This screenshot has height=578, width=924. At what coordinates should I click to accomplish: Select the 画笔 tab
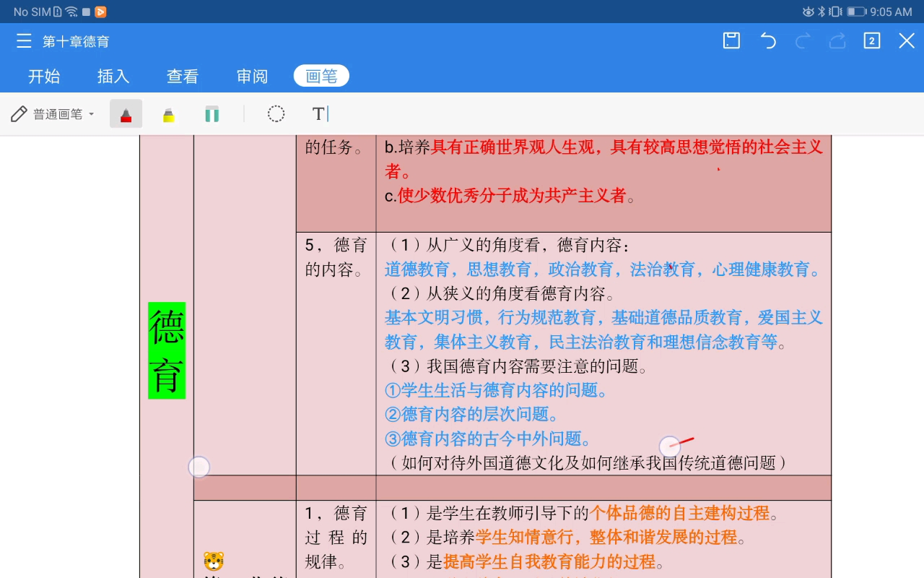[321, 76]
